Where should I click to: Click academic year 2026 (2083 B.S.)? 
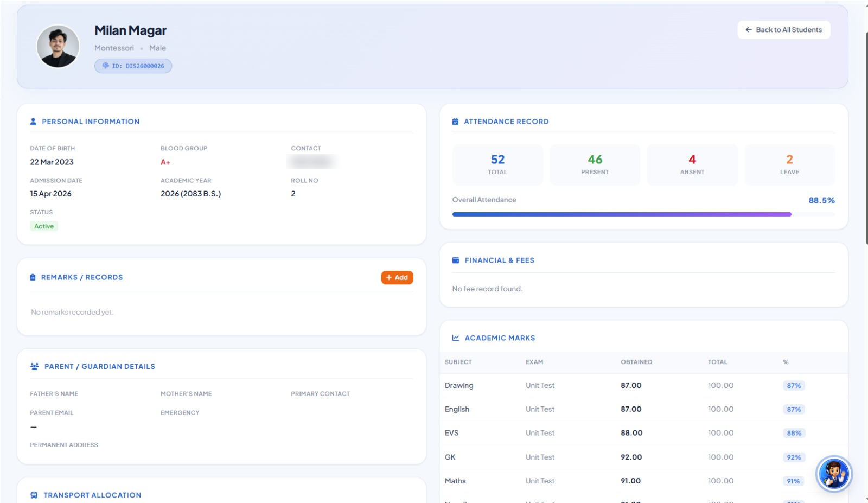(190, 194)
